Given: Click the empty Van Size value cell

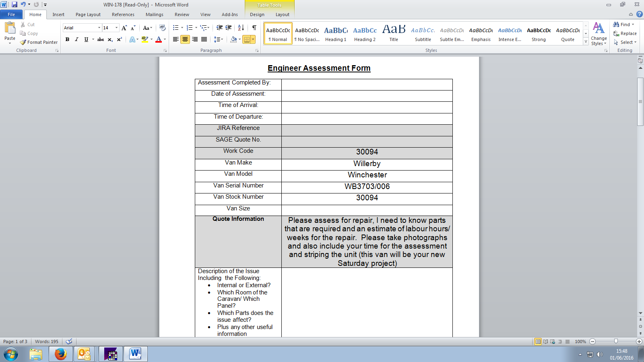Looking at the screenshot, I should (367, 210).
